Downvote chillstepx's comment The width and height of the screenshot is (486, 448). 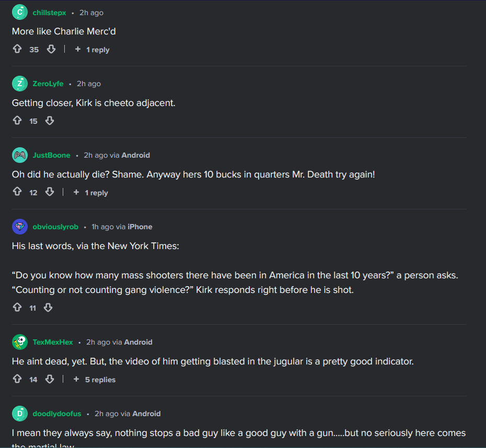(51, 49)
